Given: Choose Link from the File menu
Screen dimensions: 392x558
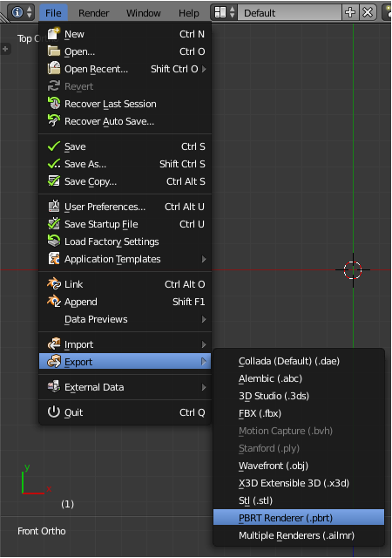Looking at the screenshot, I should pos(125,284).
